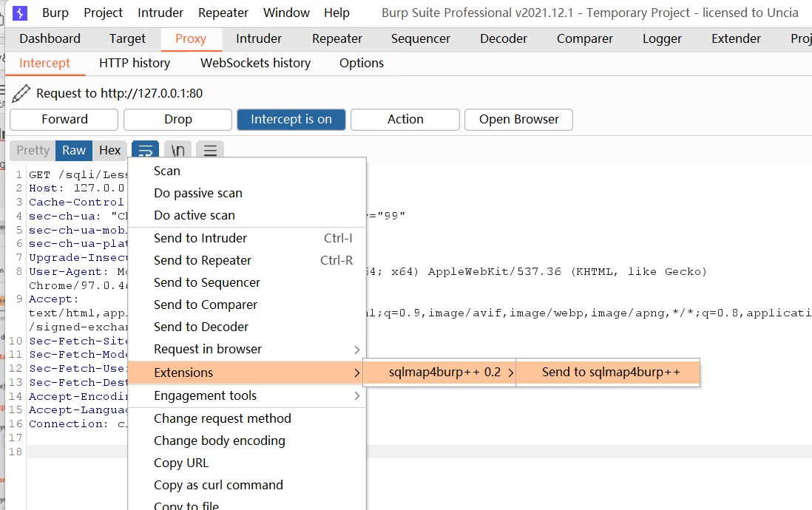
Task: Open the Burp menu
Action: [55, 13]
